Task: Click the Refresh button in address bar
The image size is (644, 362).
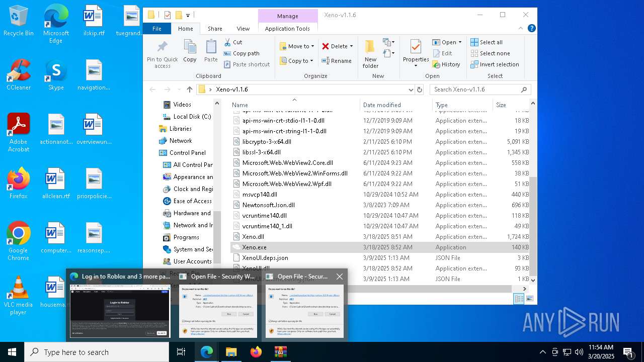Action: tap(420, 89)
